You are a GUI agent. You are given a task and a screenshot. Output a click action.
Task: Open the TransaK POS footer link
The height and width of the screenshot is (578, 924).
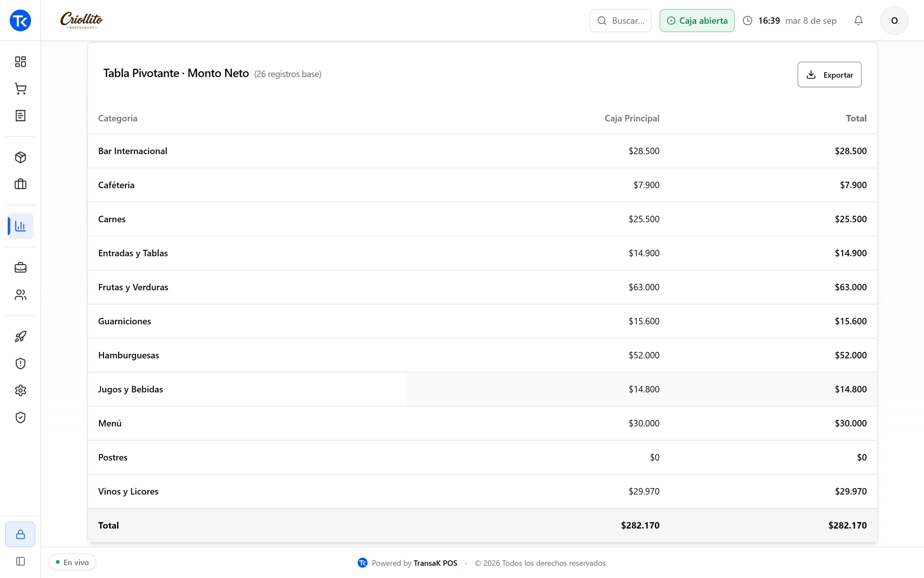click(x=435, y=563)
